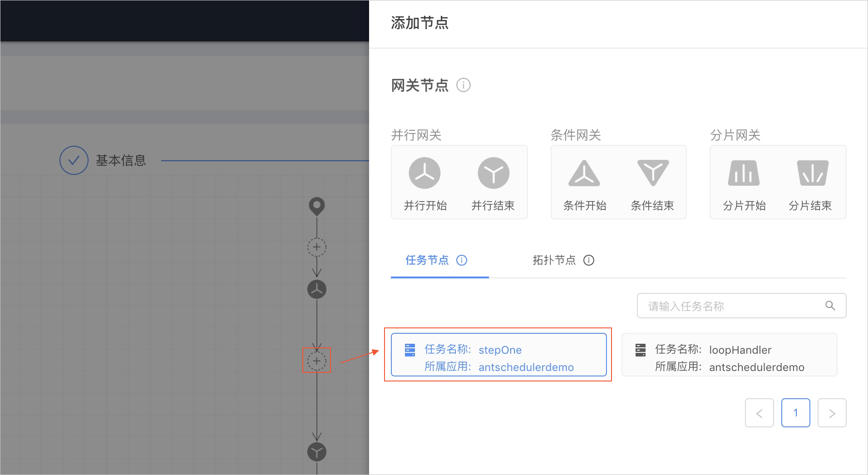Go to previous page of tasks

(759, 413)
